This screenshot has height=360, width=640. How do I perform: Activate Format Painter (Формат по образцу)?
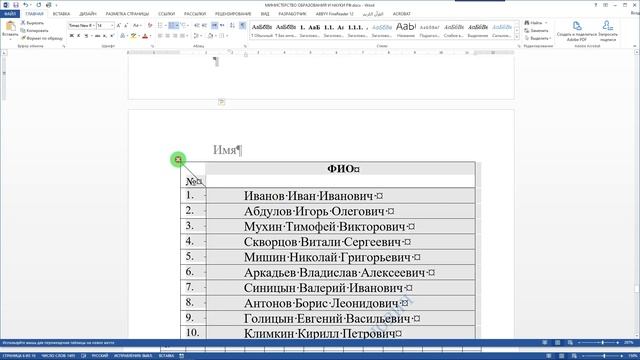(42, 38)
